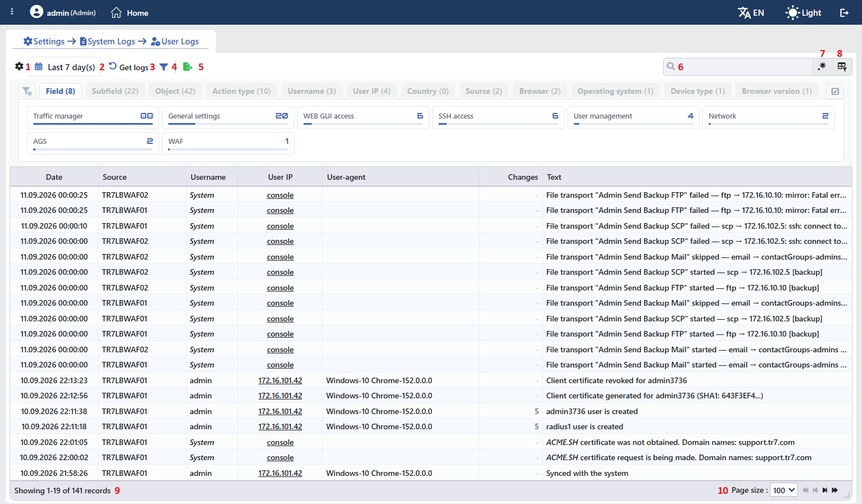Screen dimensions: 862x504
Task: Open System Logs breadcrumb
Action: (x=107, y=41)
